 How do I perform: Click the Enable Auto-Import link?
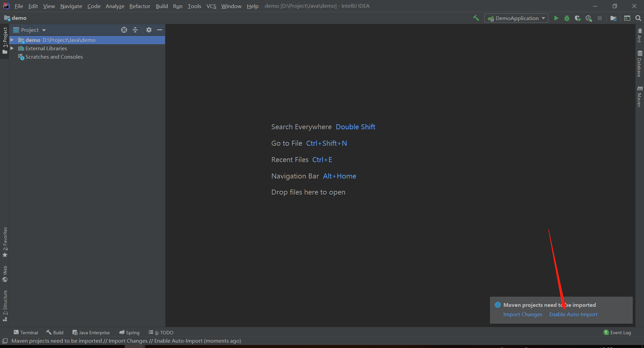point(573,315)
